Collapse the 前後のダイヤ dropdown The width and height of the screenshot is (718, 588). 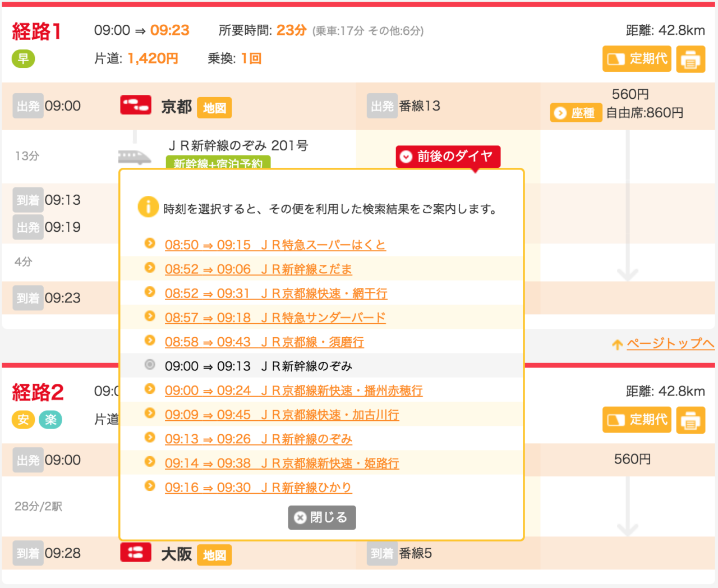pos(448,157)
